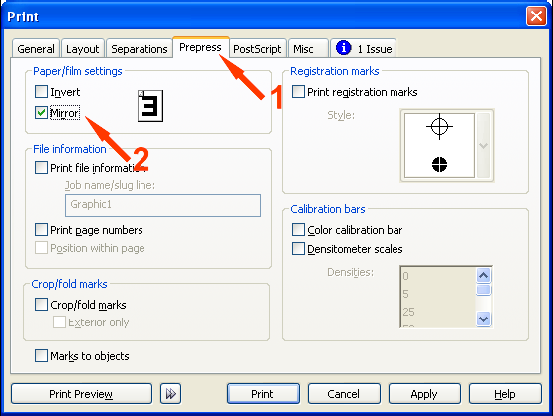The height and width of the screenshot is (416, 553).
Task: Select the crosshair registration mark style
Action: [439, 126]
